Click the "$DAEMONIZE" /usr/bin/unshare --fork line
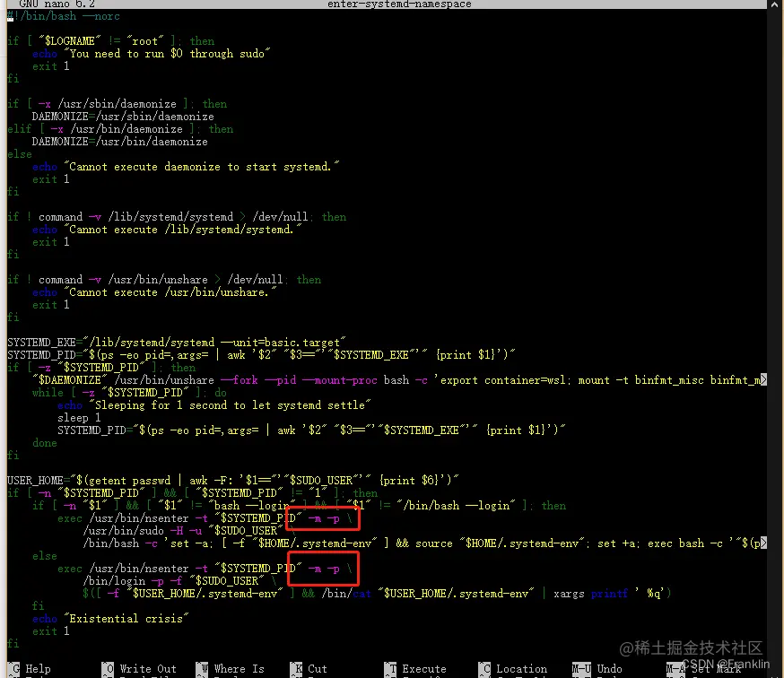The height and width of the screenshot is (678, 784). pyautogui.click(x=399, y=380)
